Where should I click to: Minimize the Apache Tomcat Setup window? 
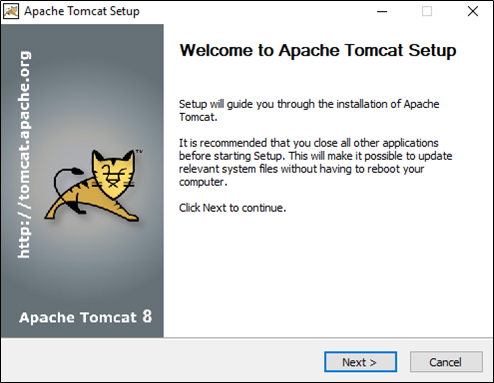(x=382, y=11)
